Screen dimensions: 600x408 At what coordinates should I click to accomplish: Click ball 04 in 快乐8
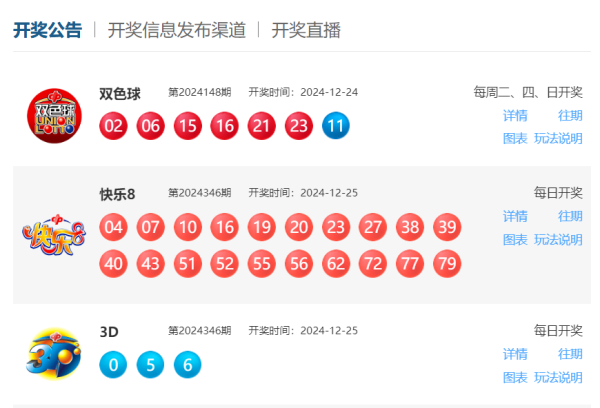point(113,227)
